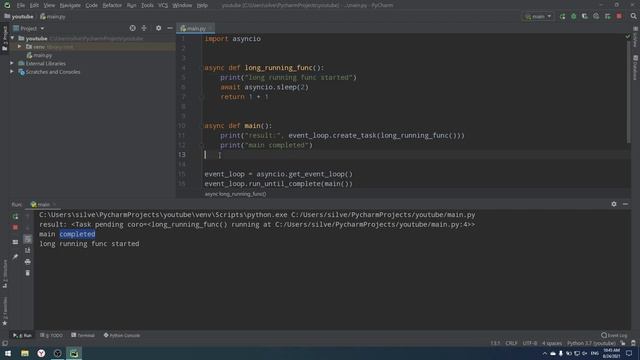Open the Tools menu
Viewport: 640px width, 360px height.
147,5
